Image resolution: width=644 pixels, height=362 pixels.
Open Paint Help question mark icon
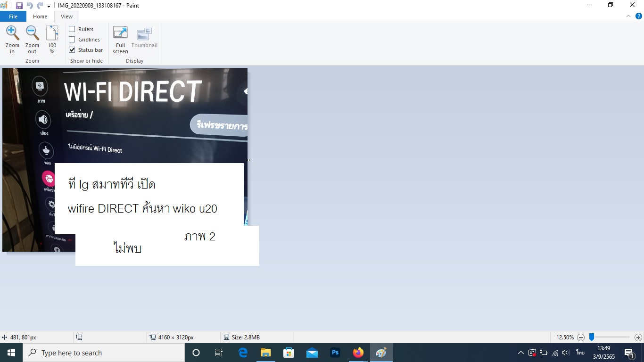pos(639,16)
